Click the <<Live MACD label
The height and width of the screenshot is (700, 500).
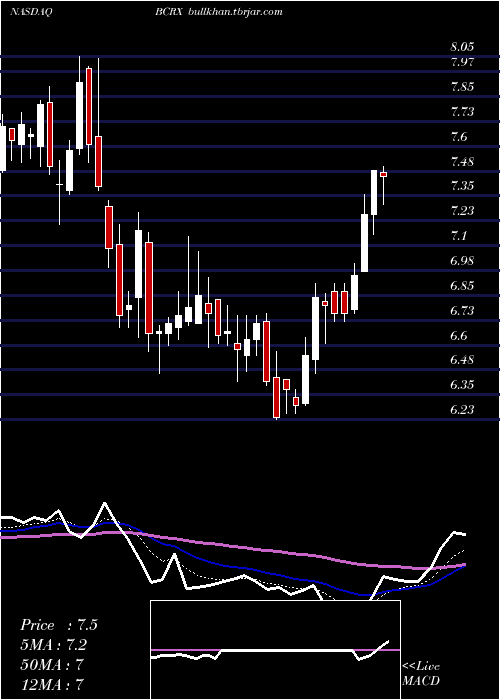(421, 674)
